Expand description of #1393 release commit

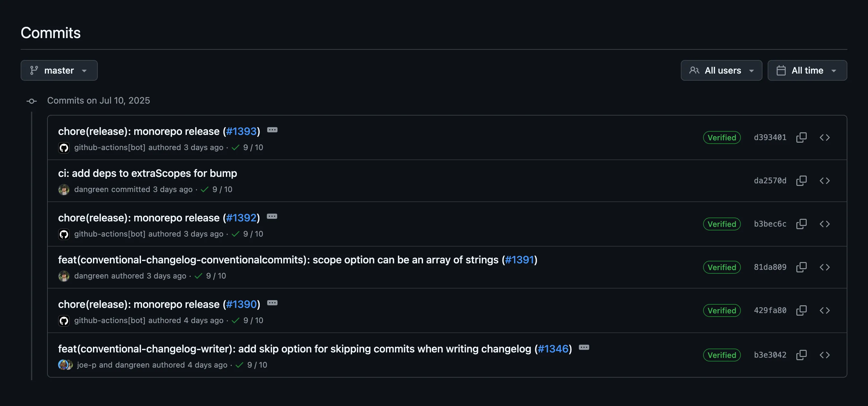[272, 130]
